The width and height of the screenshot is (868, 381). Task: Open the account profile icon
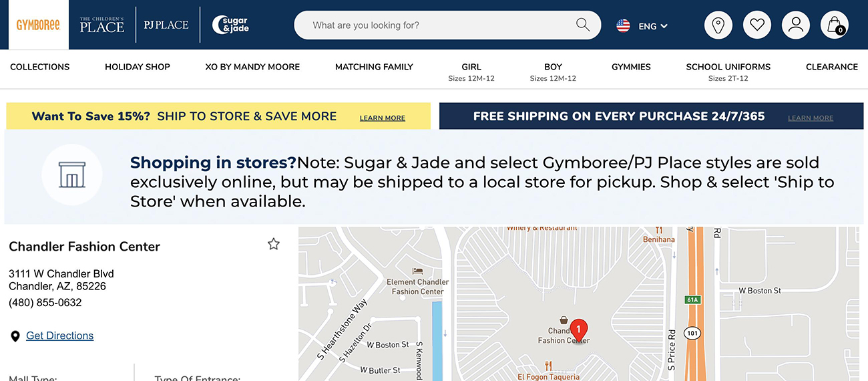pos(795,25)
